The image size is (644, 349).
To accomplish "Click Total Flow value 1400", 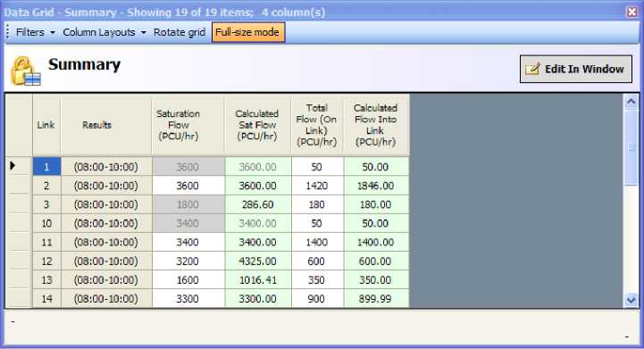I will [317, 242].
